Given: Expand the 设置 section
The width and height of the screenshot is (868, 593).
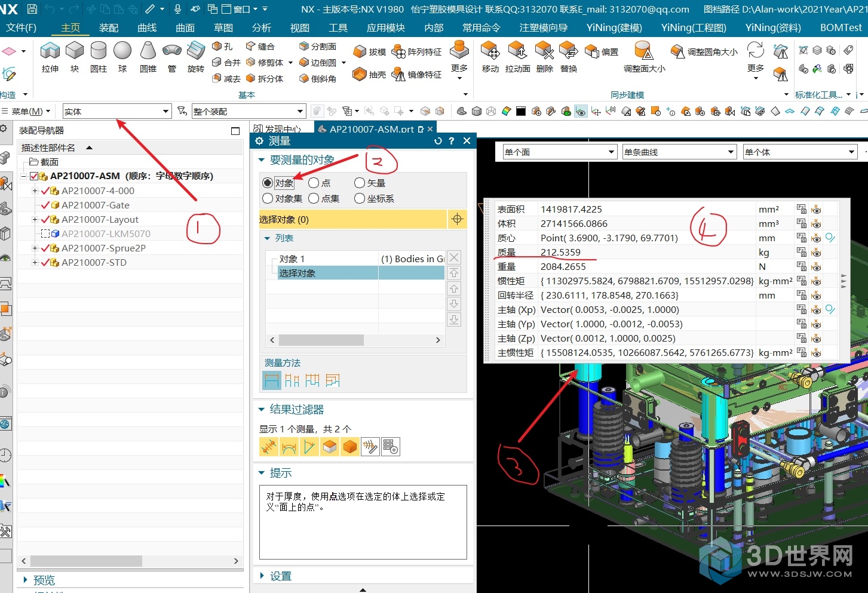Looking at the screenshot, I should click(262, 576).
